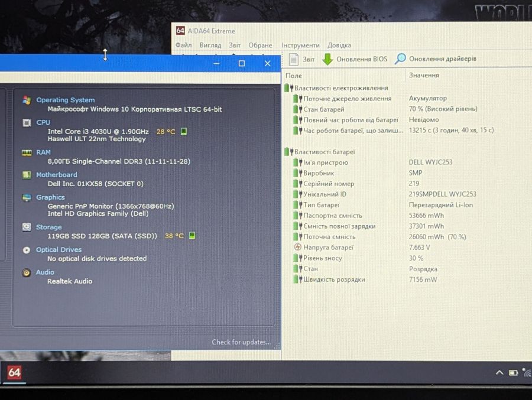Click the value 53666 mWh
Screen dimensions: 532x400
[x=426, y=216]
